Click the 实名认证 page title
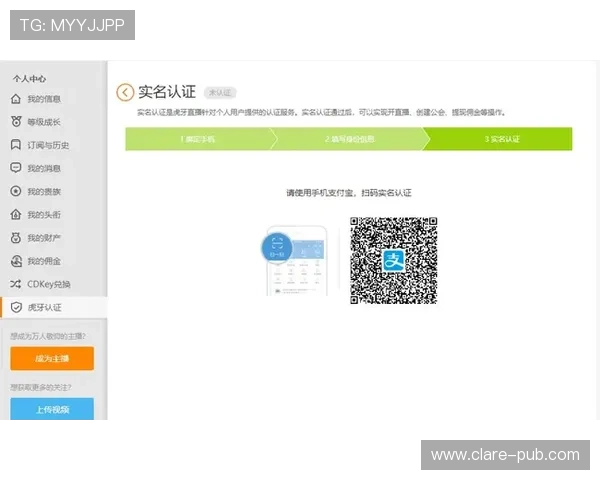The image size is (600, 480). click(167, 92)
